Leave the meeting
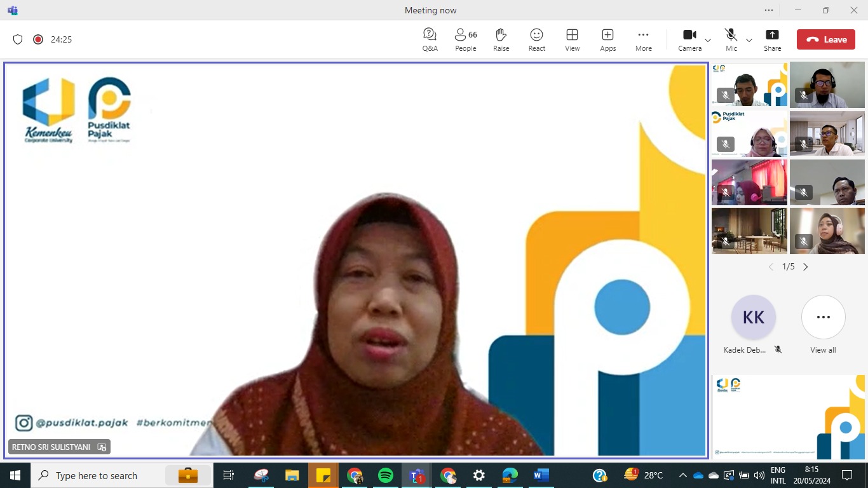Image resolution: width=868 pixels, height=488 pixels. [826, 39]
